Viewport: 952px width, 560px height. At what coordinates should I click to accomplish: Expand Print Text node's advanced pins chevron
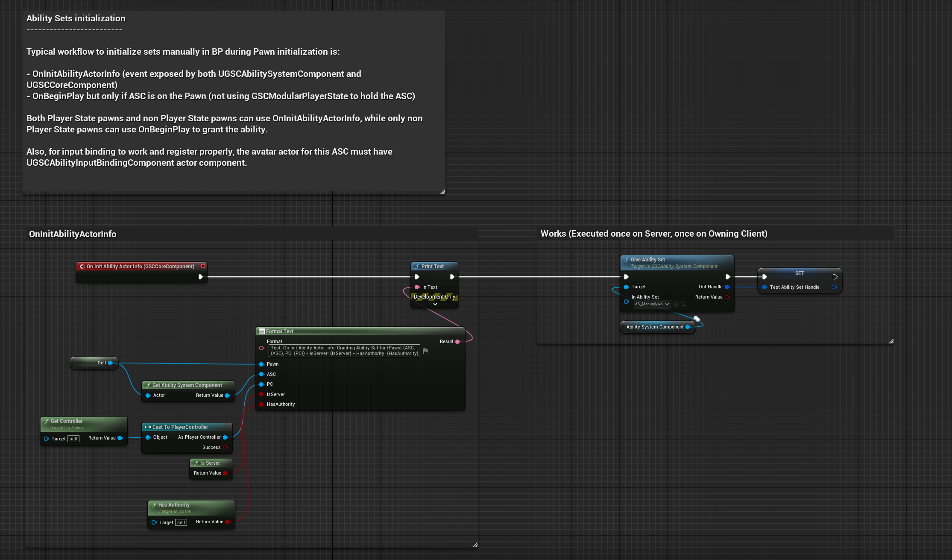(x=435, y=304)
